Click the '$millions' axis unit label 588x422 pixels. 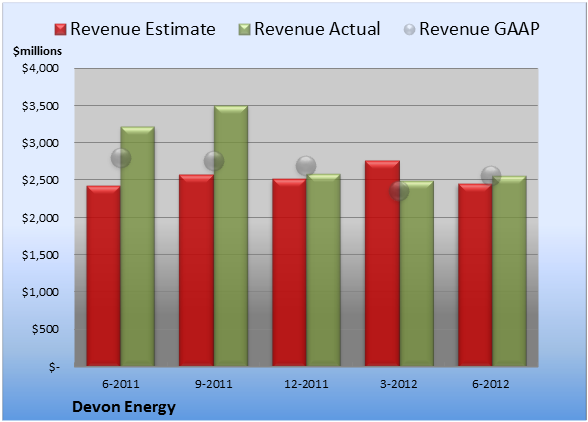tap(37, 51)
